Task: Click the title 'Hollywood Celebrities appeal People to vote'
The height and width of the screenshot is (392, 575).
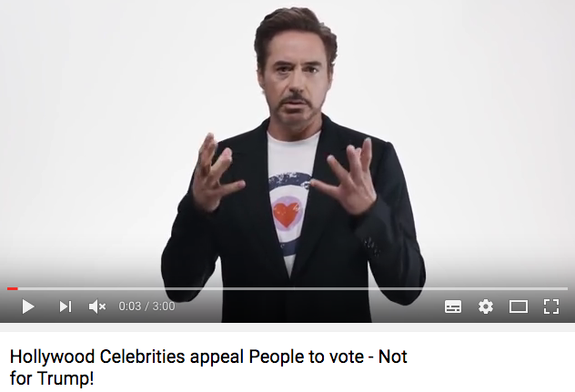Action: pos(187,357)
